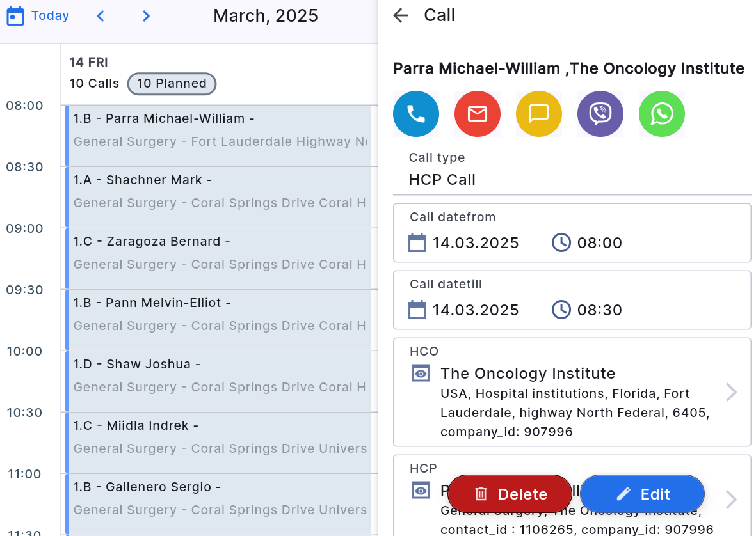Toggle the eye icon in HCO card
The width and height of the screenshot is (756, 536).
pos(421,374)
